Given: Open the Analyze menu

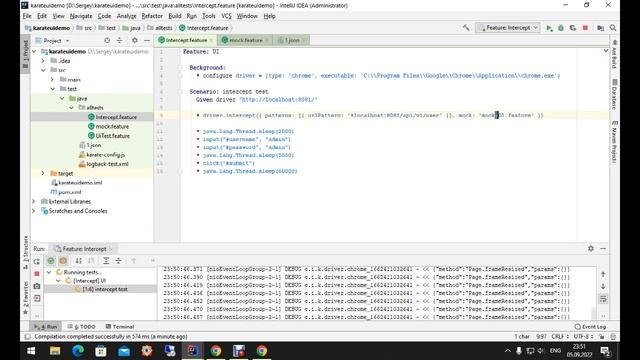Looking at the screenshot, I should pyautogui.click(x=126, y=16).
